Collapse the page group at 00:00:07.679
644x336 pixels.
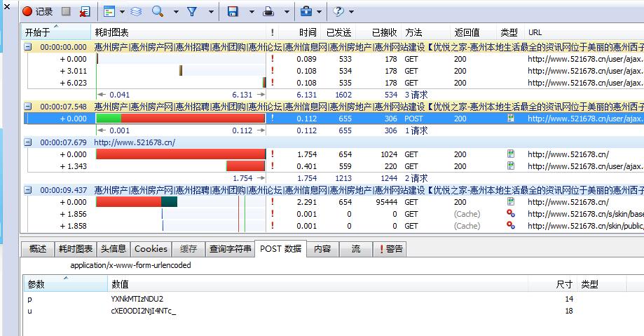[x=27, y=142]
